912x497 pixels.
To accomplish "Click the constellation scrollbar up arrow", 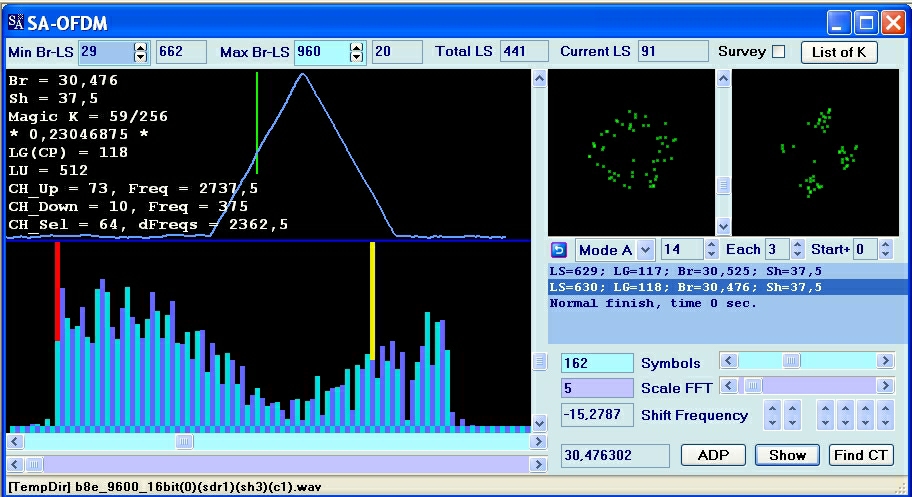I will click(x=723, y=79).
